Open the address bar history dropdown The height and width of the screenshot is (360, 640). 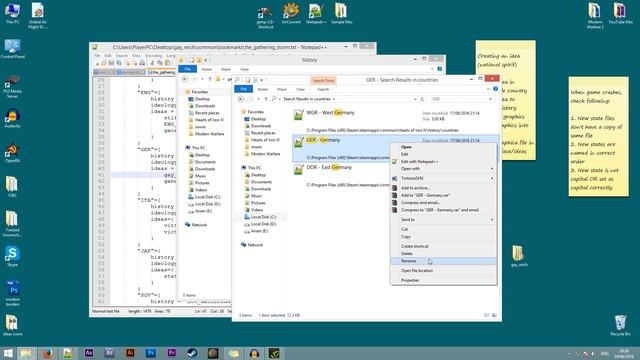pos(415,99)
